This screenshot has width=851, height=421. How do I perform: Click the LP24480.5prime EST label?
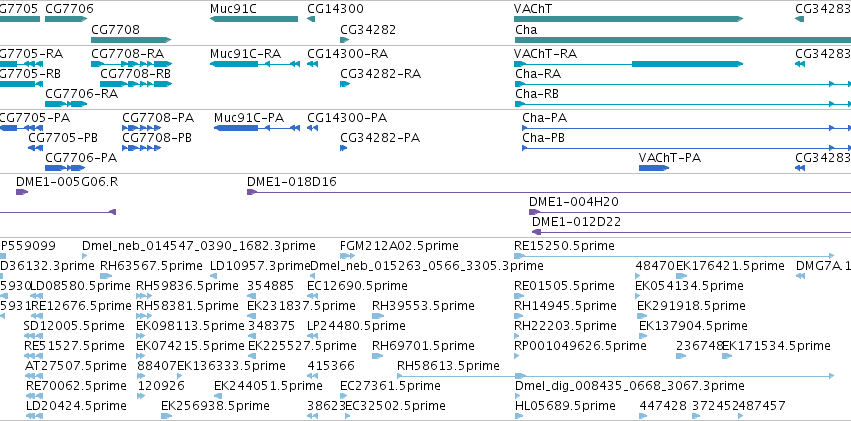click(x=356, y=326)
